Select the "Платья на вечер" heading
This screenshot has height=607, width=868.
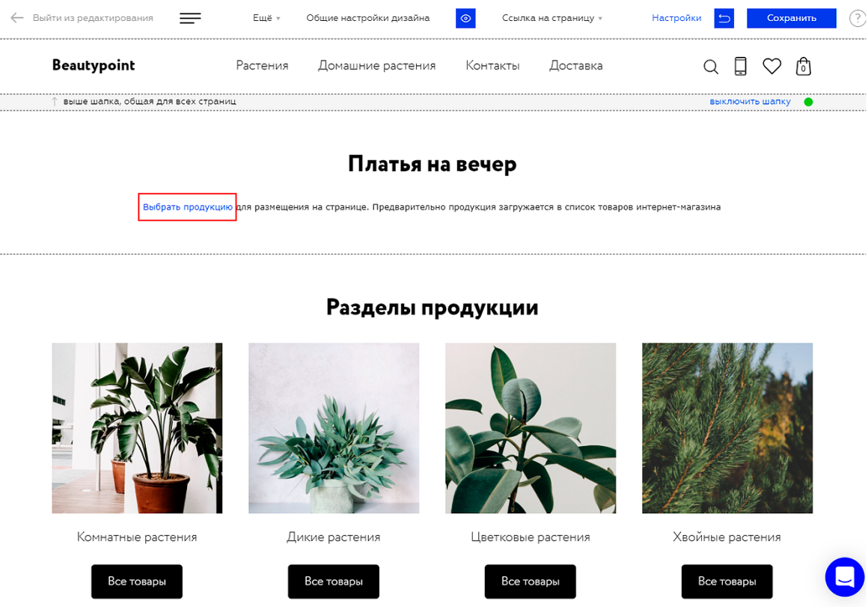(x=433, y=164)
